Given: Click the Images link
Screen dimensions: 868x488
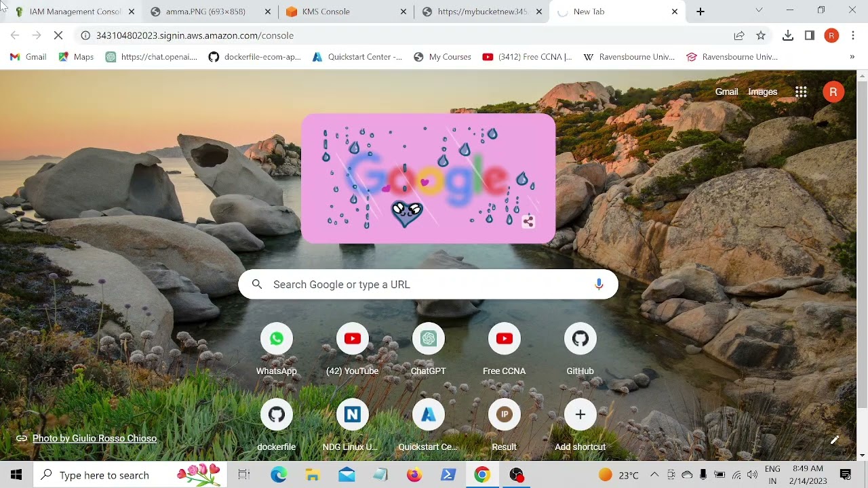Looking at the screenshot, I should pyautogui.click(x=763, y=92).
